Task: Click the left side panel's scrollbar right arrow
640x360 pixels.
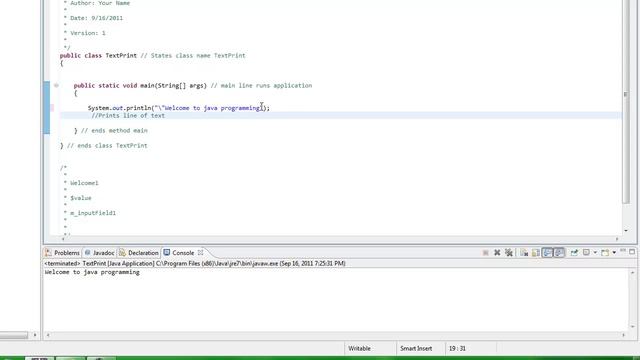Action: tap(35, 335)
